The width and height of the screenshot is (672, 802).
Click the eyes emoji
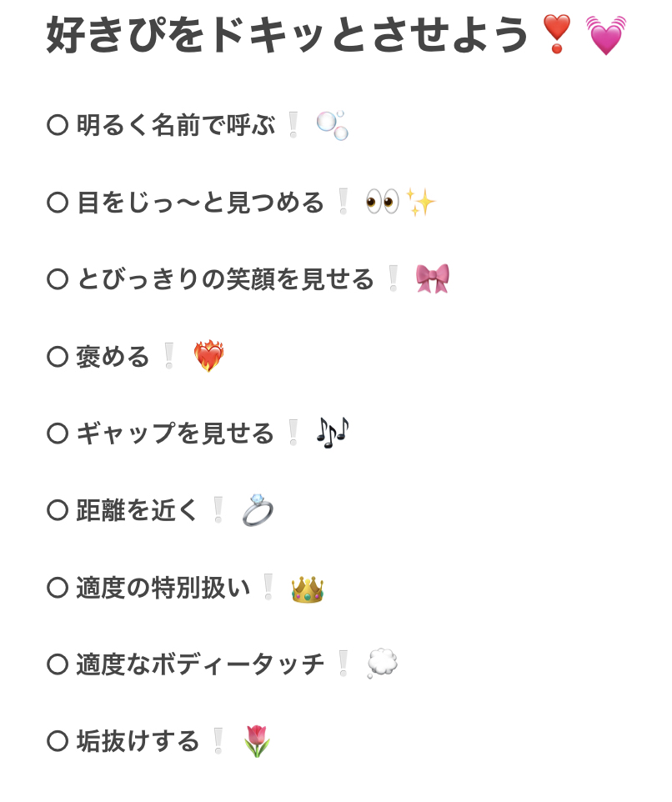click(383, 202)
